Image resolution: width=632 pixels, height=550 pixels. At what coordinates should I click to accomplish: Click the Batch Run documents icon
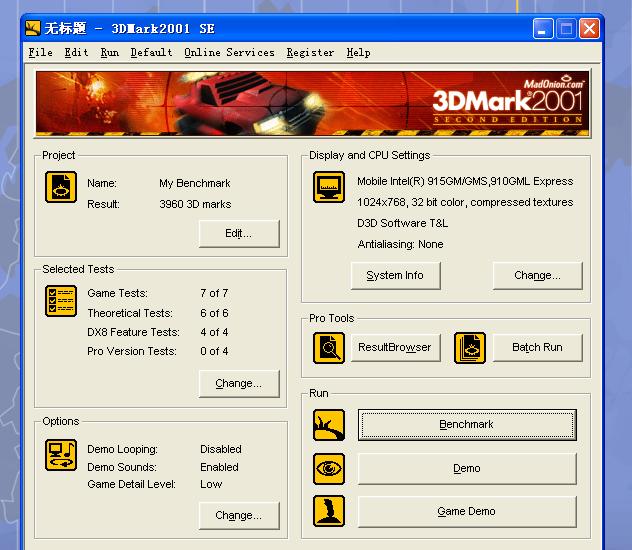(469, 348)
